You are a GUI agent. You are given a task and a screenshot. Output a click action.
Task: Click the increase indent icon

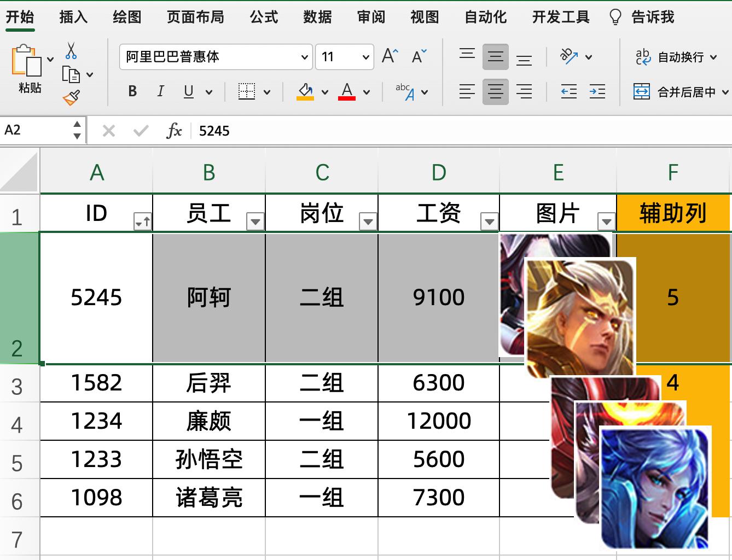point(597,91)
